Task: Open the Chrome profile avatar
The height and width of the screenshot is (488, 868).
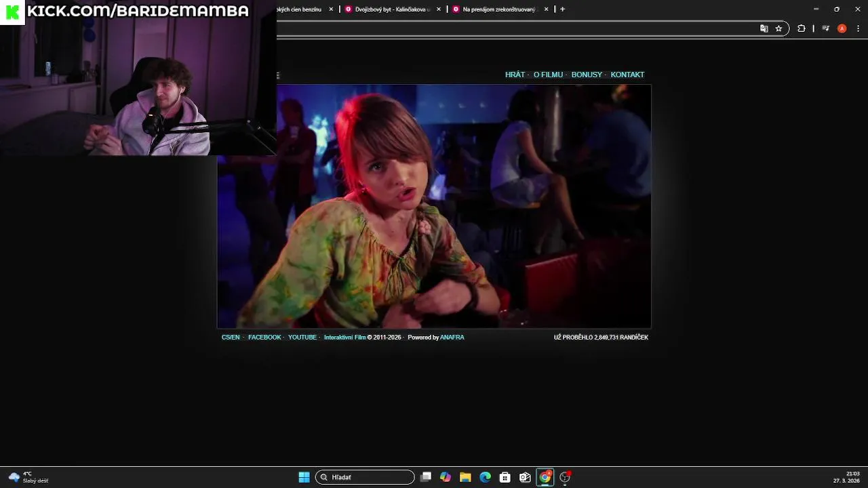Action: pos(842,28)
